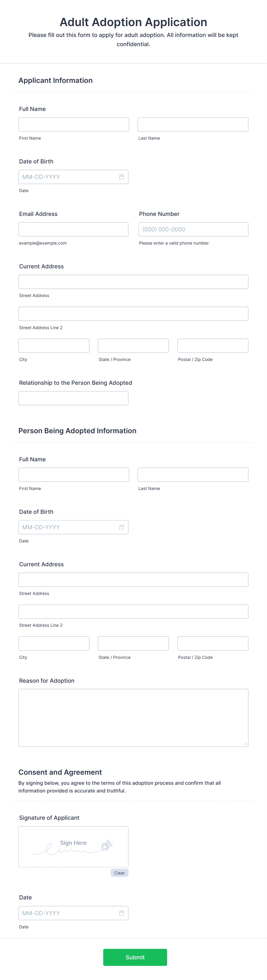Click the applicant State / Province field

point(133,345)
